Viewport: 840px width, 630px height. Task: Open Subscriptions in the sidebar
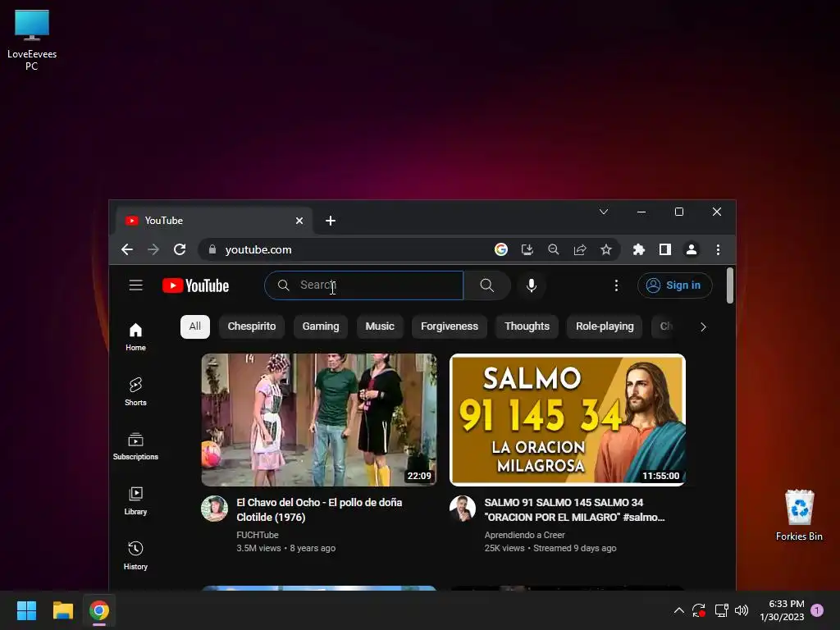[135, 446]
